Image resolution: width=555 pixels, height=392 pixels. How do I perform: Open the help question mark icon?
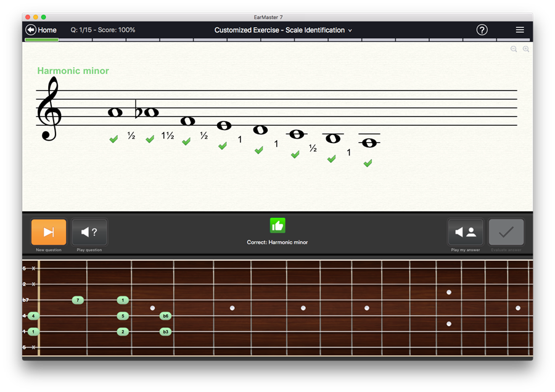point(482,30)
